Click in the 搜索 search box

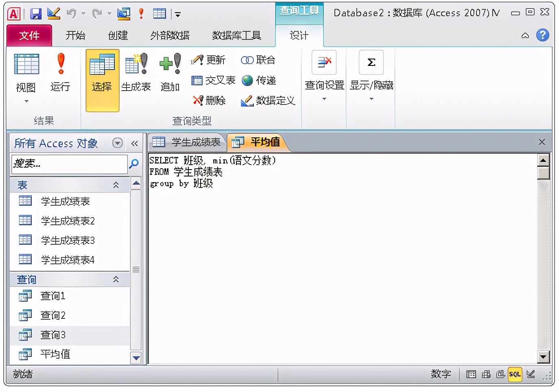[x=69, y=164]
